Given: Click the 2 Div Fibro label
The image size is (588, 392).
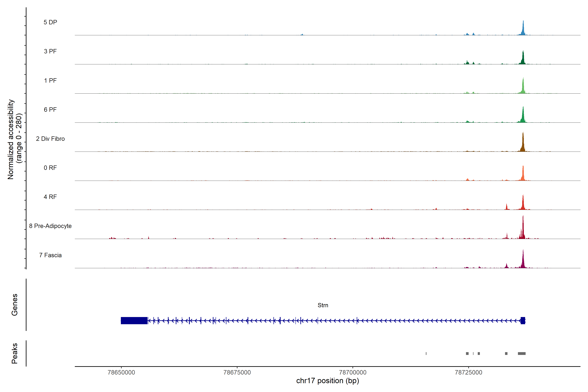Looking at the screenshot, I should (x=50, y=139).
